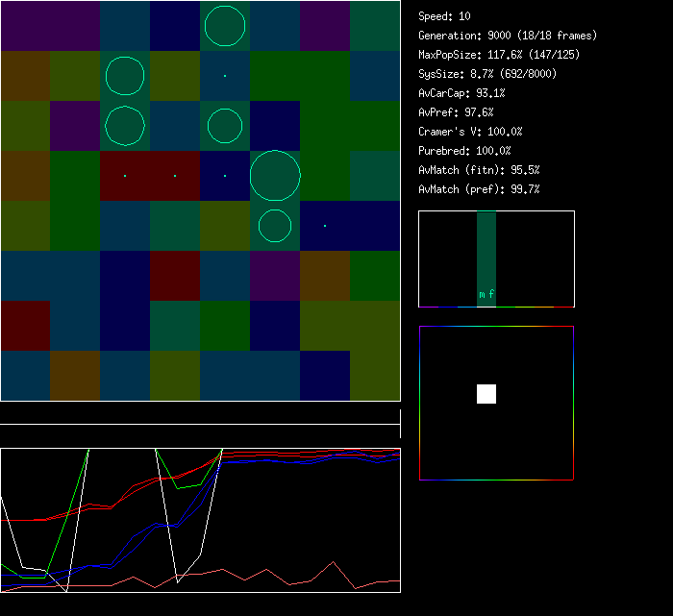Select the circle in the second grid row
Screen dimensions: 673x616
(x=125, y=76)
